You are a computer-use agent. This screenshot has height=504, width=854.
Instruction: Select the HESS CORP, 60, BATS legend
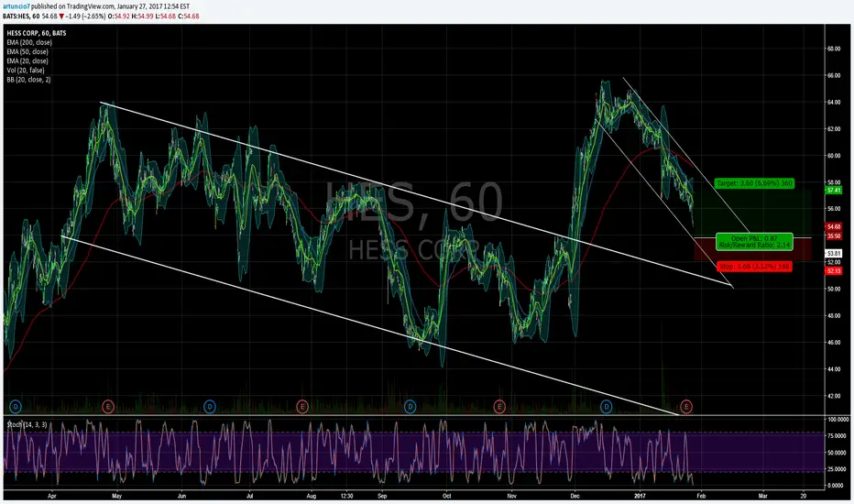tap(37, 33)
